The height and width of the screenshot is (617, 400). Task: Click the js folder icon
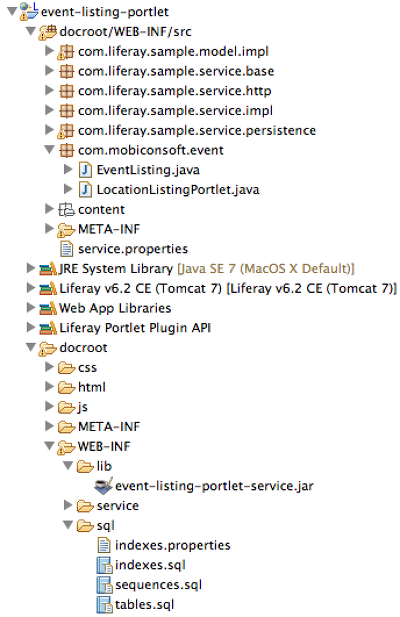(66, 407)
